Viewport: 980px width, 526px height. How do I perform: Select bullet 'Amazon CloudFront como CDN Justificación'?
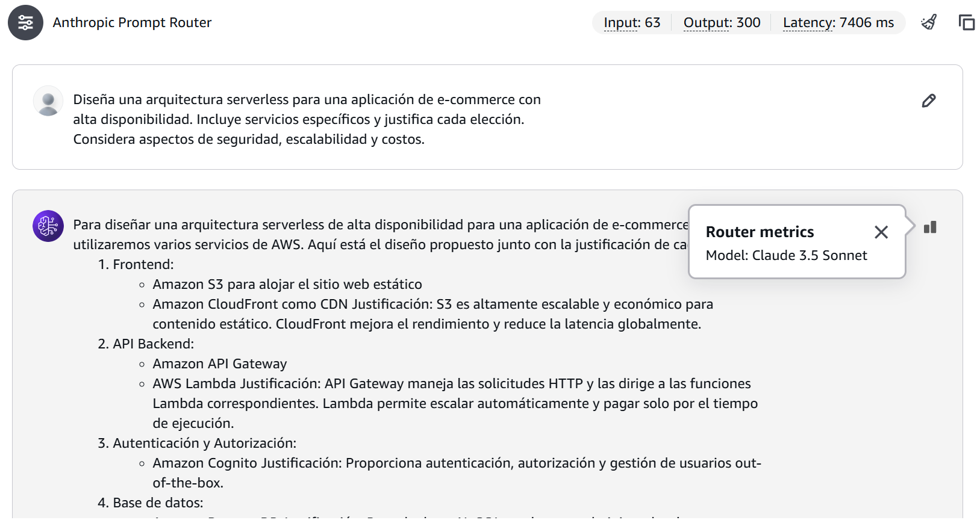tap(292, 304)
